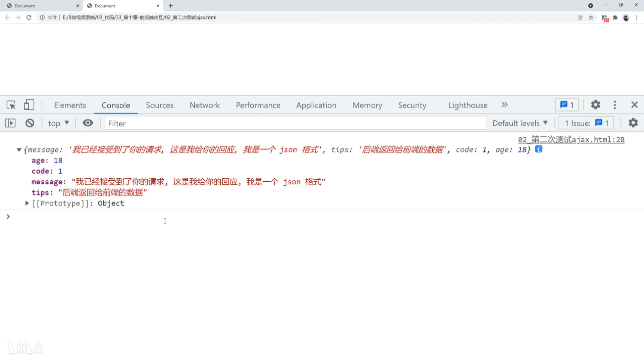Clear console with the ban icon
Image resolution: width=644 pixels, height=362 pixels.
[x=30, y=123]
